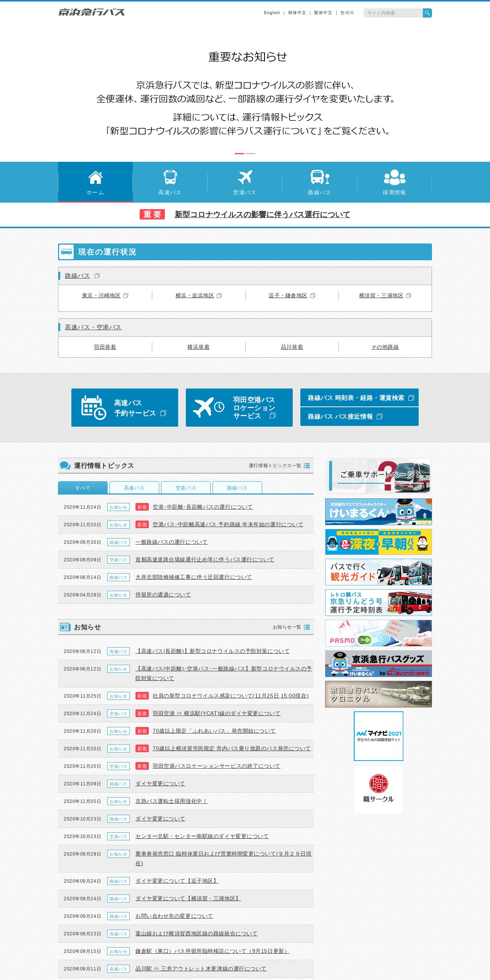Open お問い合わせ先の変更について notice
490x980 pixels.
[174, 916]
